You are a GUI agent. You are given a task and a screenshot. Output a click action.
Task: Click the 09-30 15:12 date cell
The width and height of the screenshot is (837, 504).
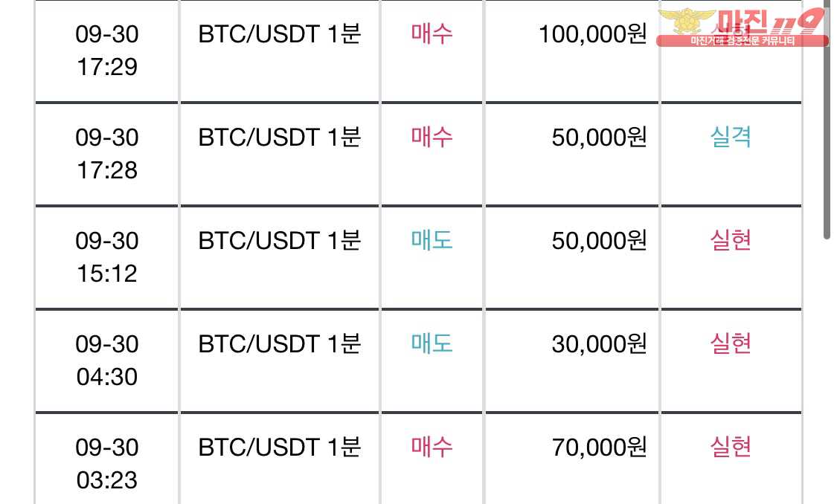106,257
